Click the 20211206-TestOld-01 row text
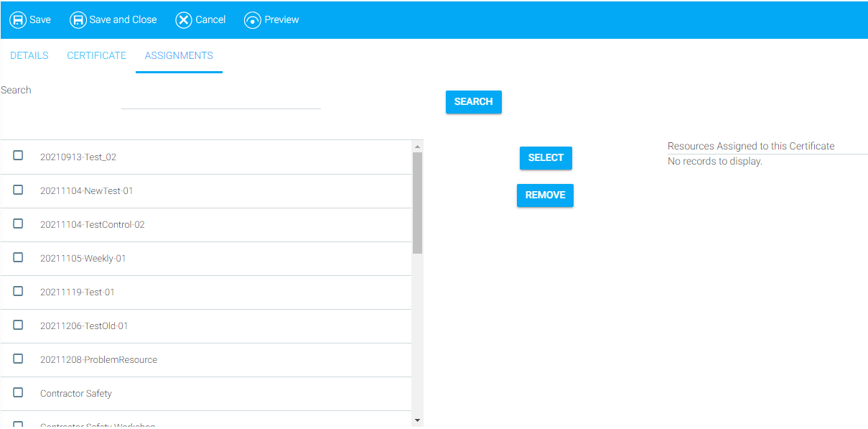The height and width of the screenshot is (429, 868). 84,326
